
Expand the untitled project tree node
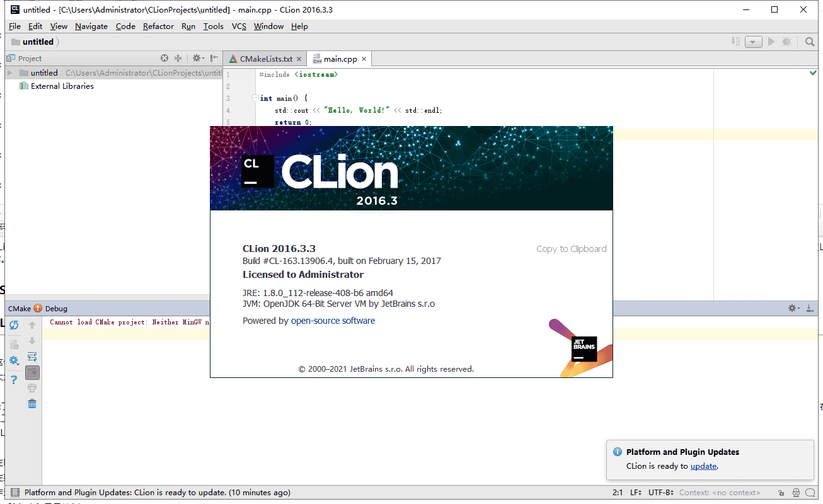[x=9, y=72]
